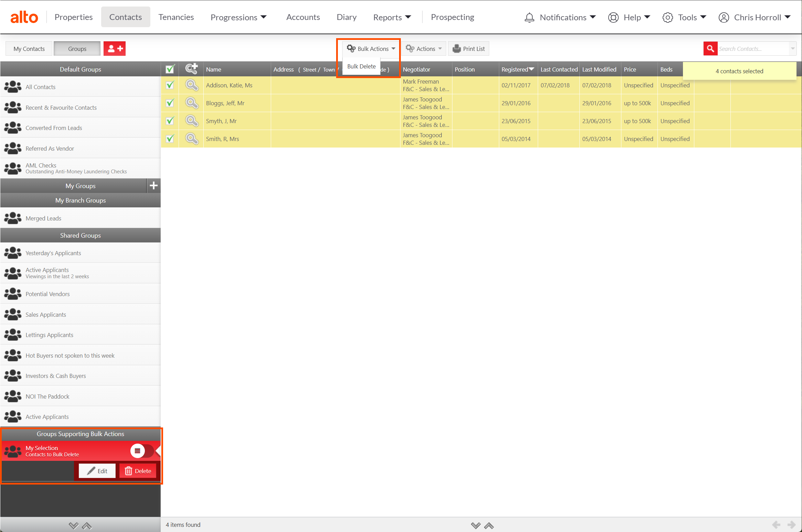Image resolution: width=802 pixels, height=532 pixels.
Task: Open Recent & Favourite Contacts group
Action: [81, 107]
